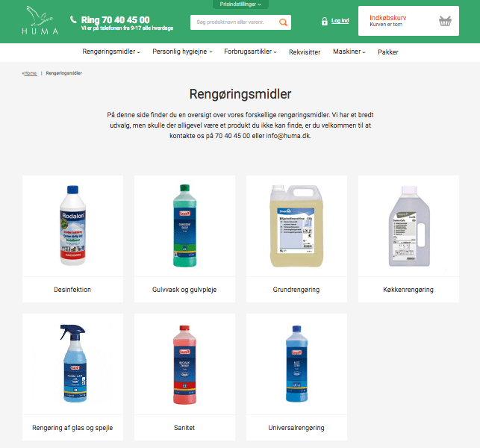Open the Desinfektion category Rodalon image
The height and width of the screenshot is (448, 480).
[x=73, y=225]
